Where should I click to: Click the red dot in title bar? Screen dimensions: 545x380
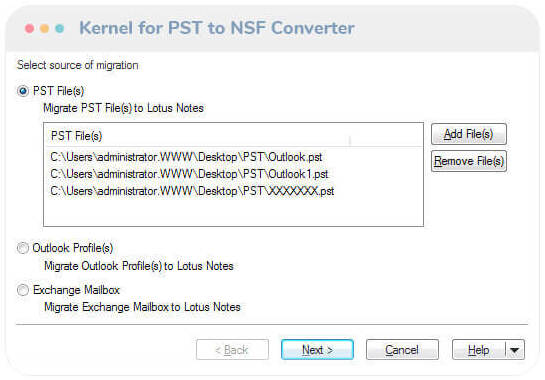click(x=30, y=29)
